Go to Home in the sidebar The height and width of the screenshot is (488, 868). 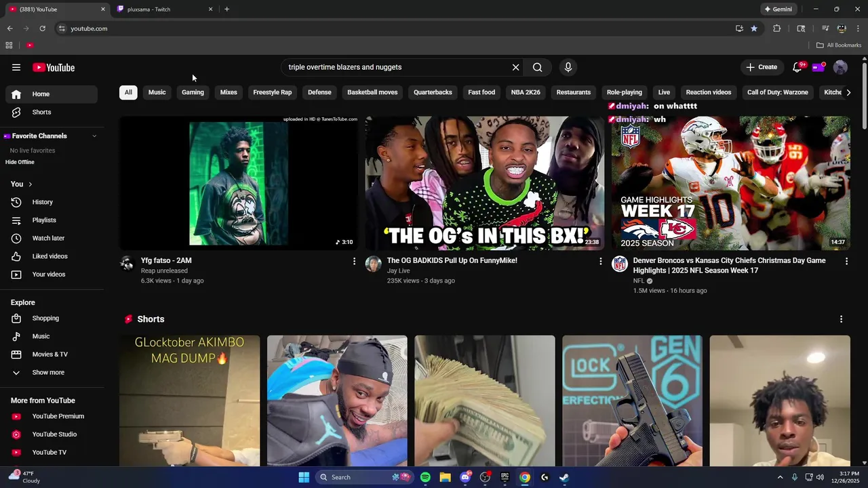click(x=52, y=94)
